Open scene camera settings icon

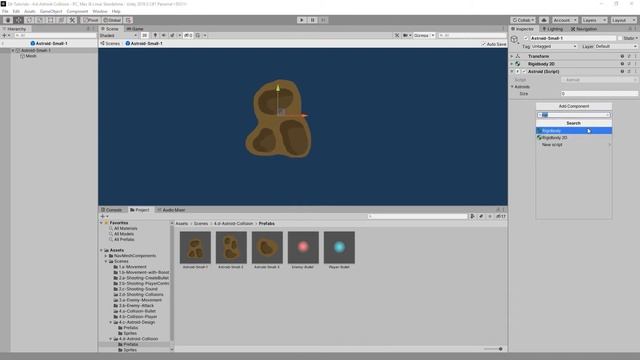point(406,36)
